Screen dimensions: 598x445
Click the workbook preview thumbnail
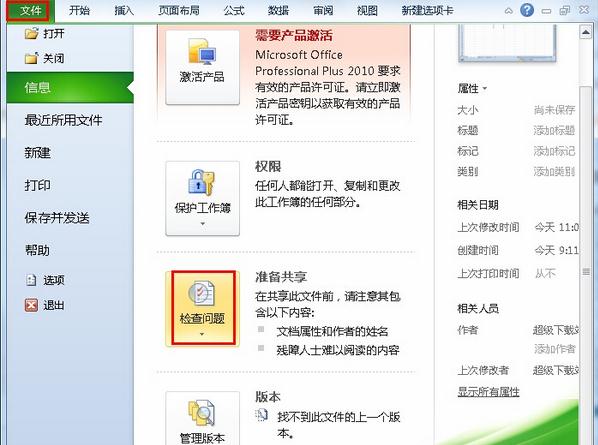point(507,43)
